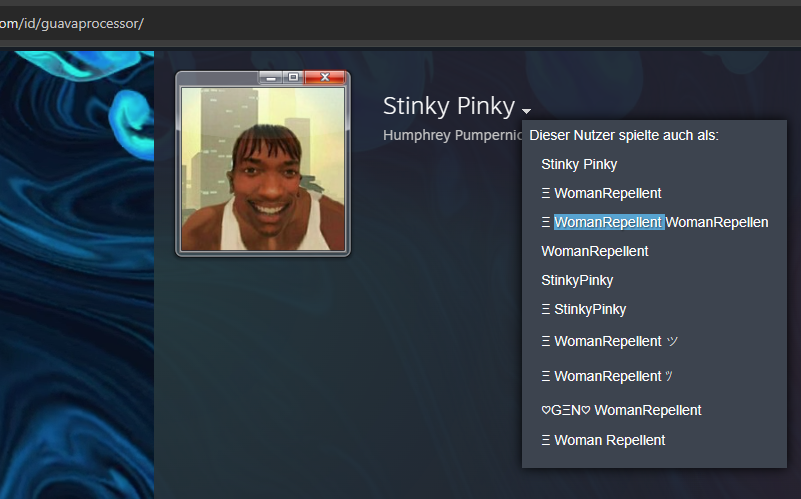Select 'StinkyPinky' alias without space

(x=577, y=280)
